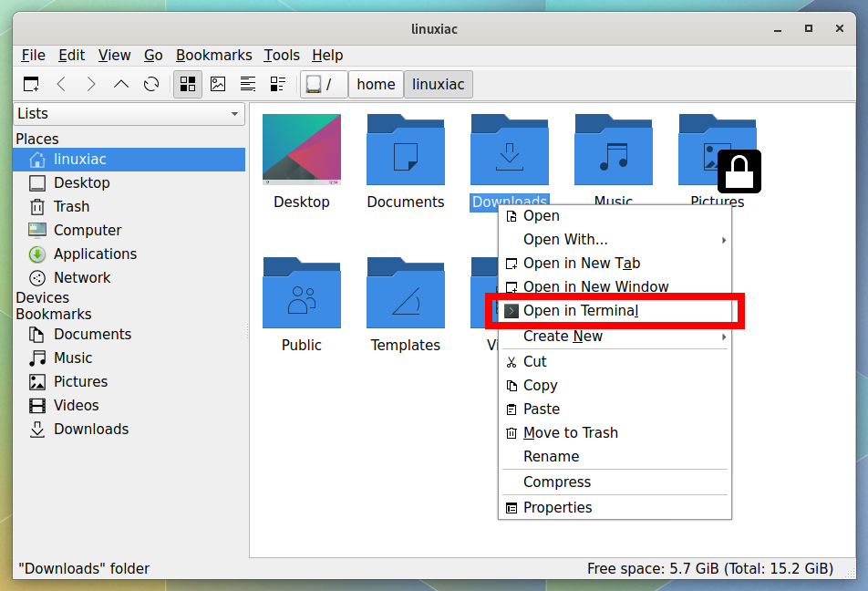868x591 pixels.
Task: Switch to compact view mode
Action: 248,84
